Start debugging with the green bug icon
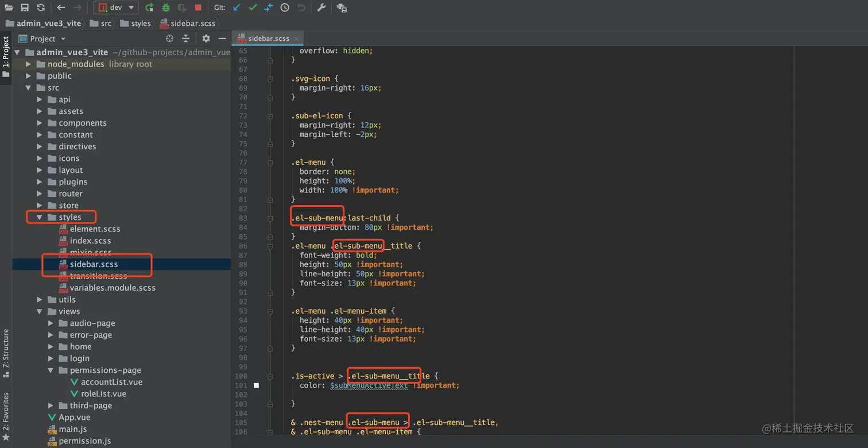 (166, 7)
